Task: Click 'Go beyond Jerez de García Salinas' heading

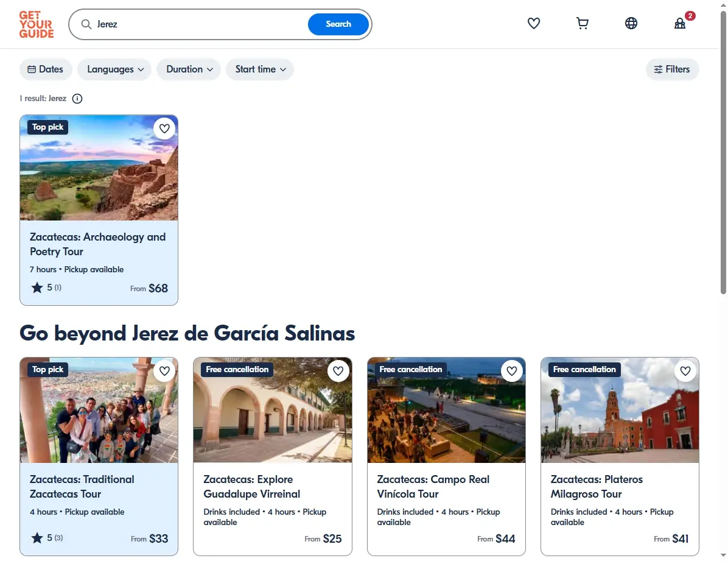Action: (x=187, y=333)
